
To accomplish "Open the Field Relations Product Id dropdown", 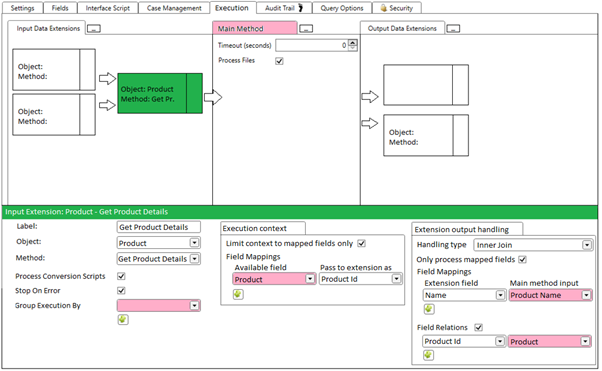I will (x=464, y=341).
